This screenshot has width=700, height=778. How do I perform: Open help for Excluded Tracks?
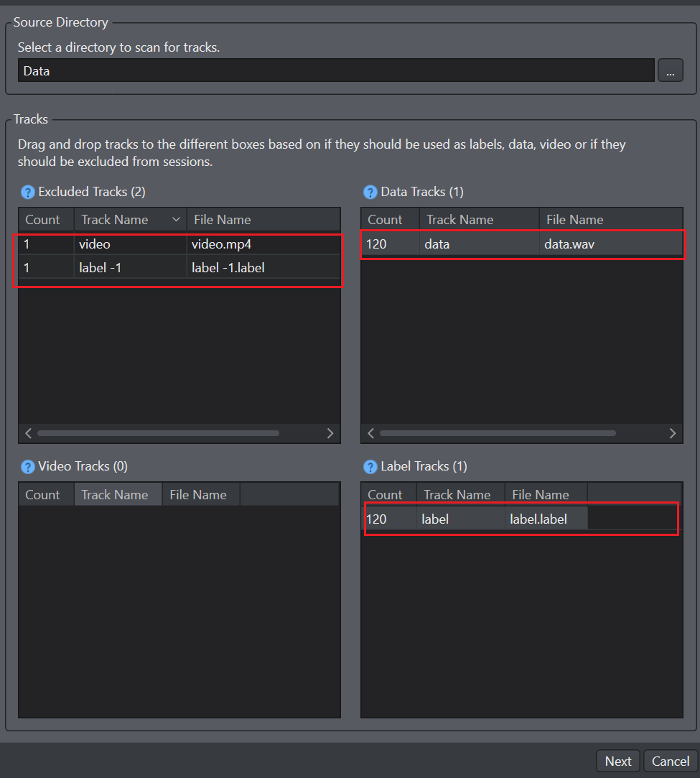[x=28, y=192]
